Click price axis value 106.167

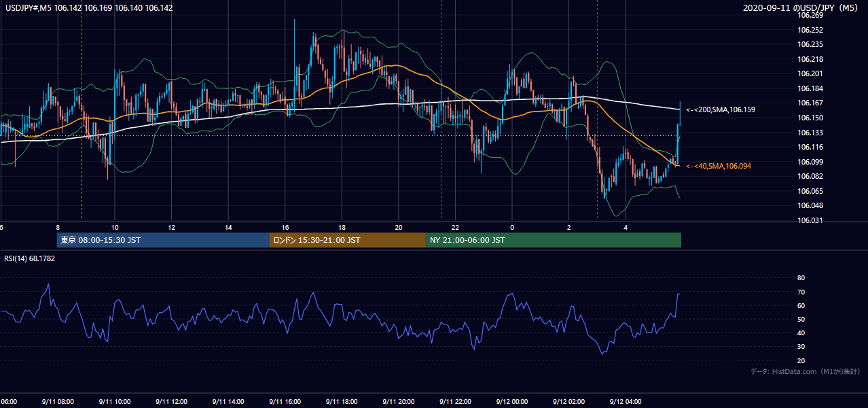coord(811,103)
